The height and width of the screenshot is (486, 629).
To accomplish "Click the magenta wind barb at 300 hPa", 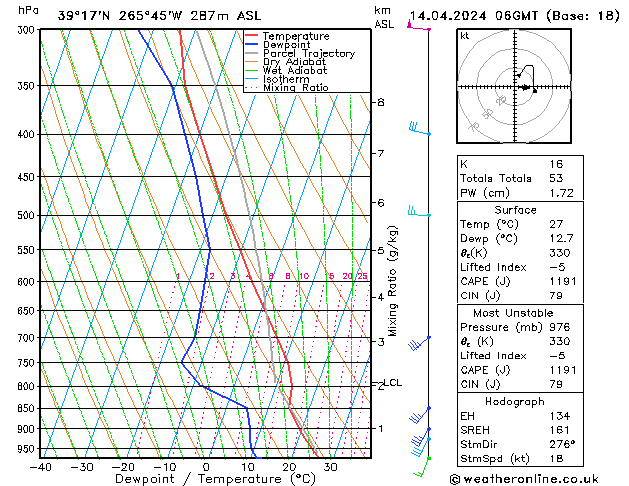I will point(418,26).
